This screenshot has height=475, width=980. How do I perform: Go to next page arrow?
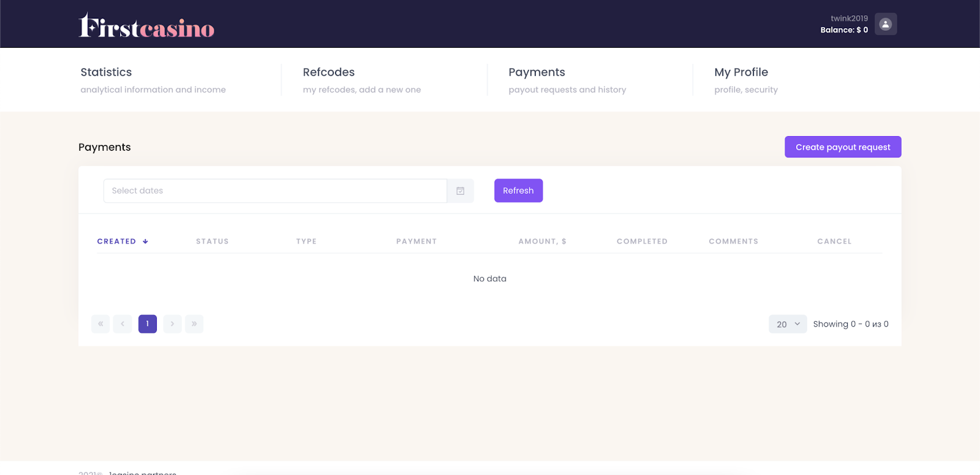click(x=172, y=324)
